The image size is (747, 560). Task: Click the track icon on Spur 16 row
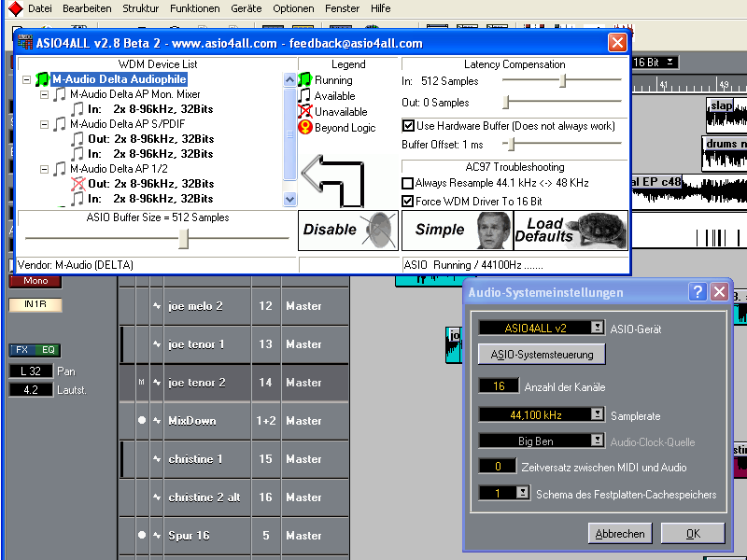pos(157,535)
